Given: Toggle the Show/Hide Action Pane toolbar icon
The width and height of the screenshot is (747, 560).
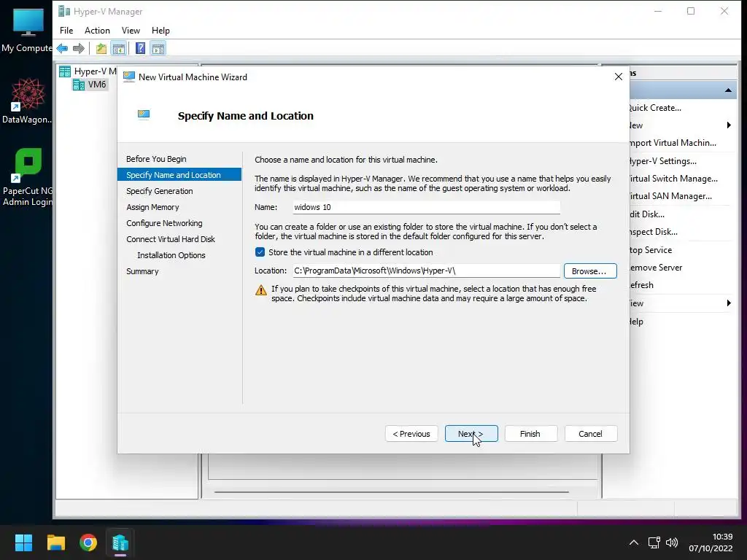Looking at the screenshot, I should (x=158, y=48).
